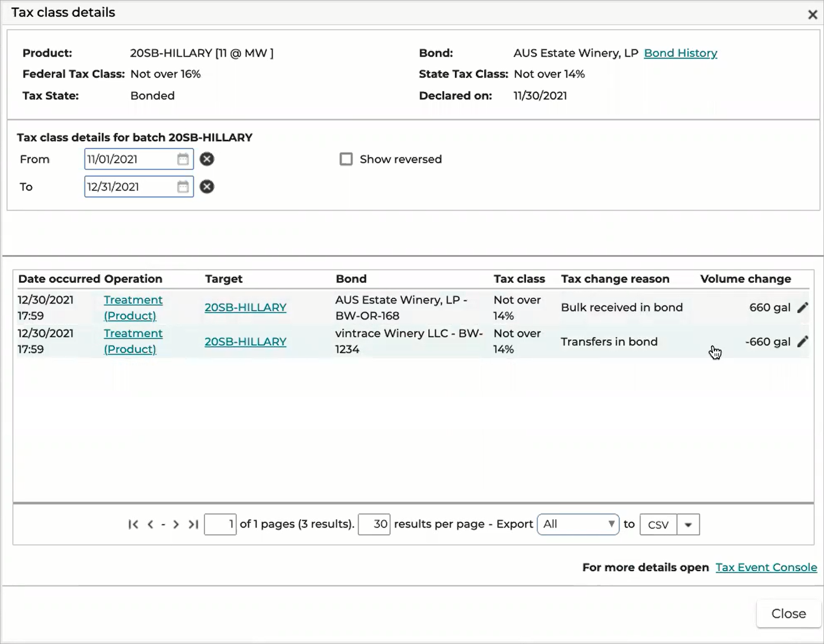Click the Close button
The width and height of the screenshot is (824, 644).
[x=788, y=614]
